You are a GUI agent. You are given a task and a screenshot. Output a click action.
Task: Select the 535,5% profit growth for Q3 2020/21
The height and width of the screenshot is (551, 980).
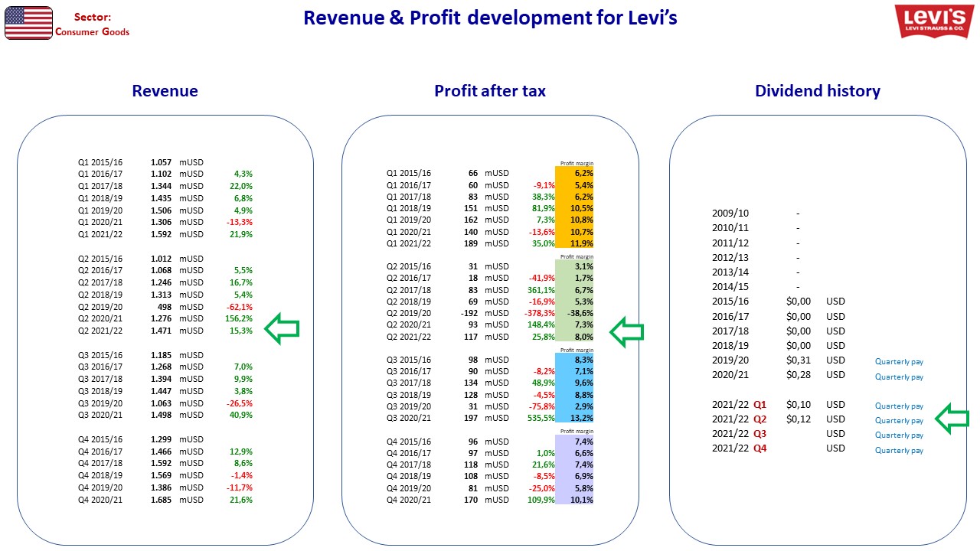coord(541,418)
